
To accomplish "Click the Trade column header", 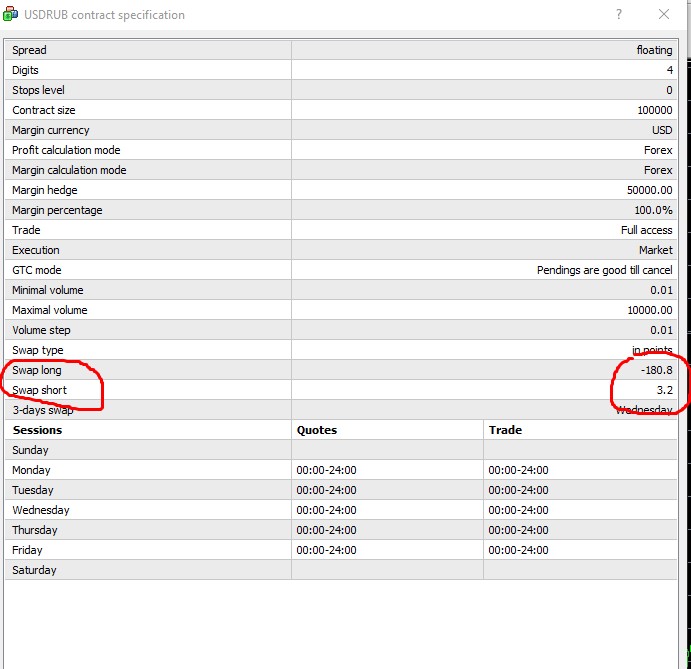I will coord(505,430).
